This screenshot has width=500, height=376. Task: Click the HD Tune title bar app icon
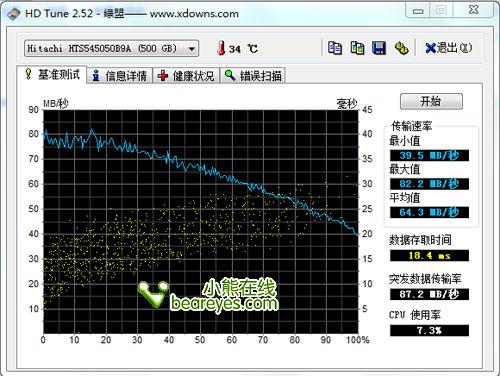13,14
